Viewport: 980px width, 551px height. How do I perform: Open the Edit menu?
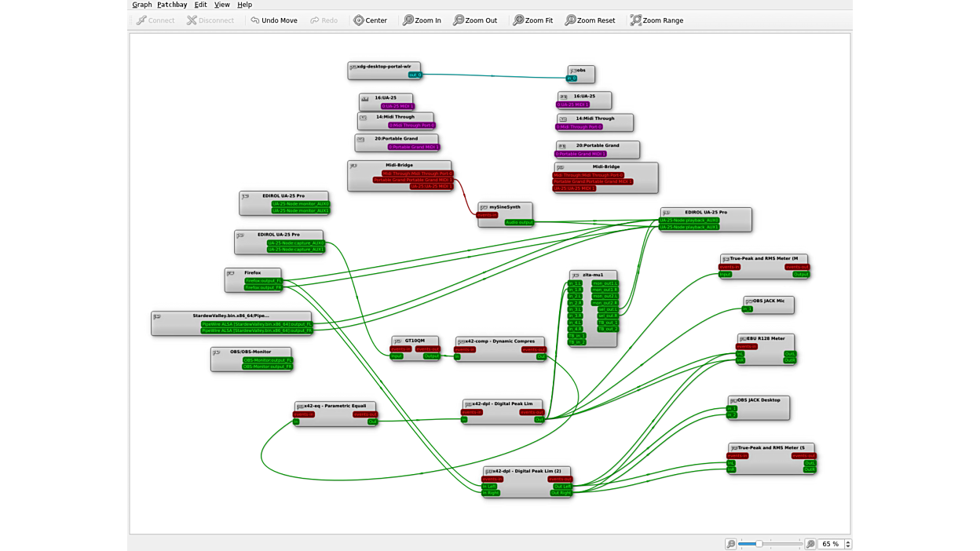[x=200, y=4]
